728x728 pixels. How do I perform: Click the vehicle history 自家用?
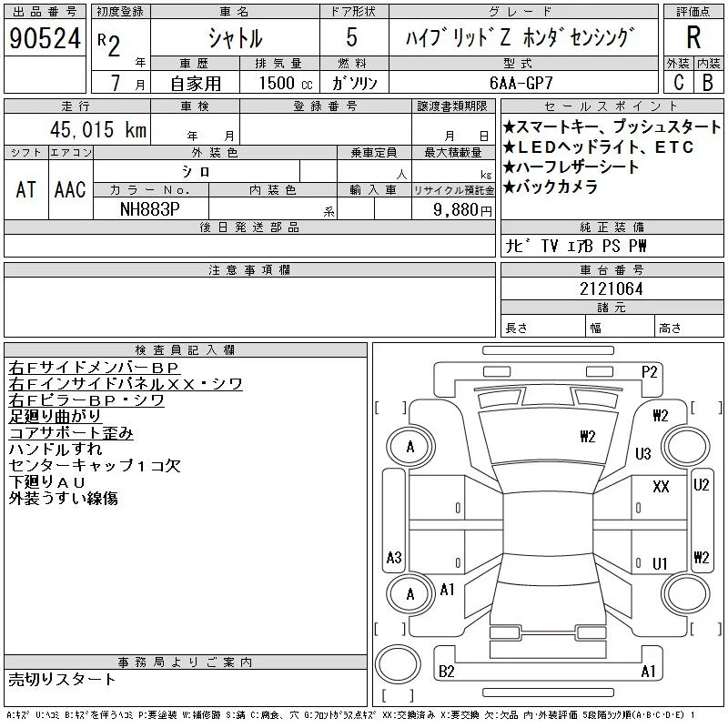point(196,84)
